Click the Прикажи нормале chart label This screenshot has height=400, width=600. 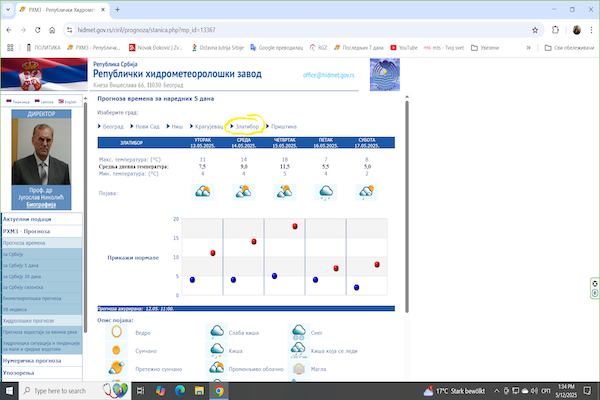(x=133, y=257)
